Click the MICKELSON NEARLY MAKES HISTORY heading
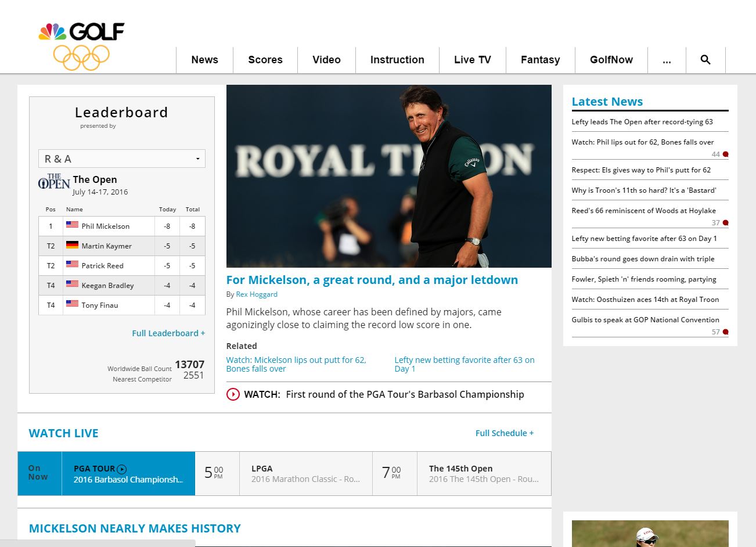 click(x=135, y=528)
